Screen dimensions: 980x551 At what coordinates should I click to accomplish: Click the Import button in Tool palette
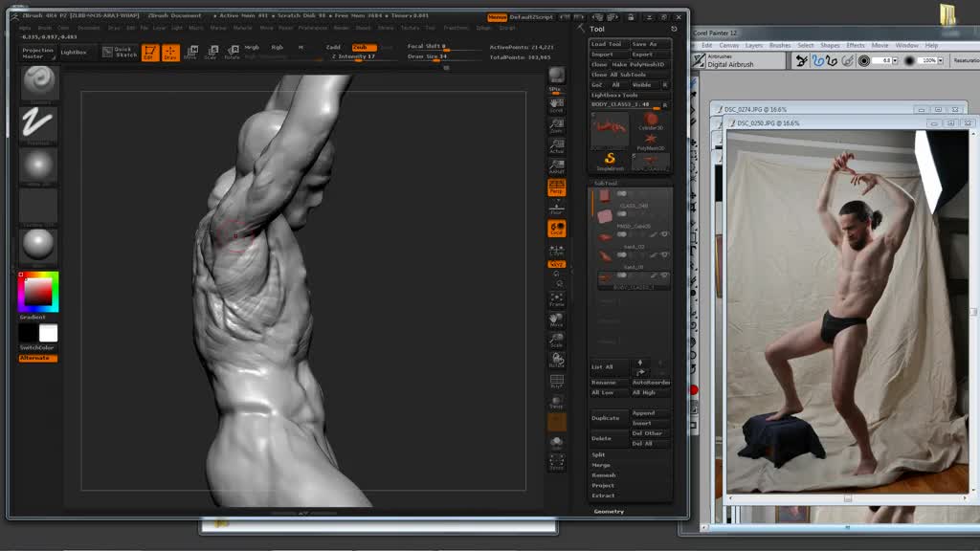tap(606, 55)
